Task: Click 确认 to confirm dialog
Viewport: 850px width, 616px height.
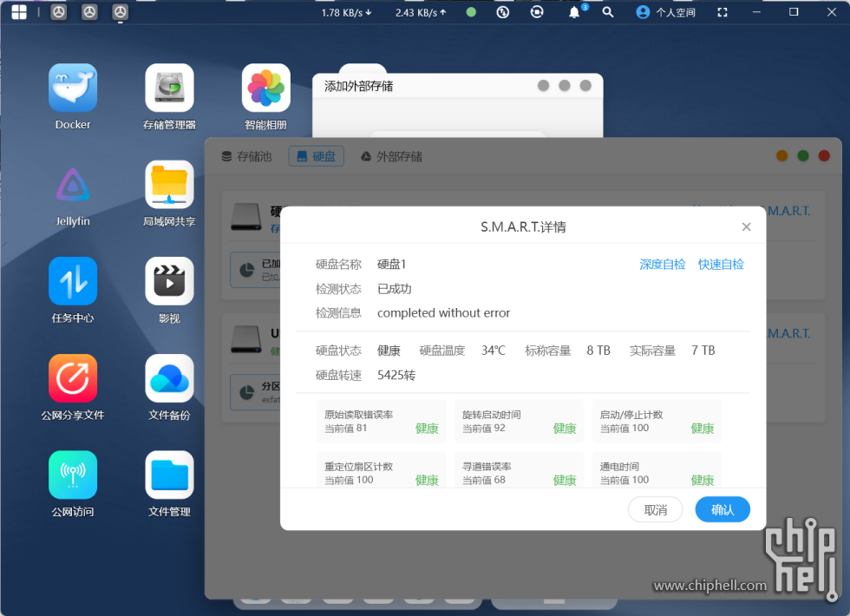Action: [722, 510]
